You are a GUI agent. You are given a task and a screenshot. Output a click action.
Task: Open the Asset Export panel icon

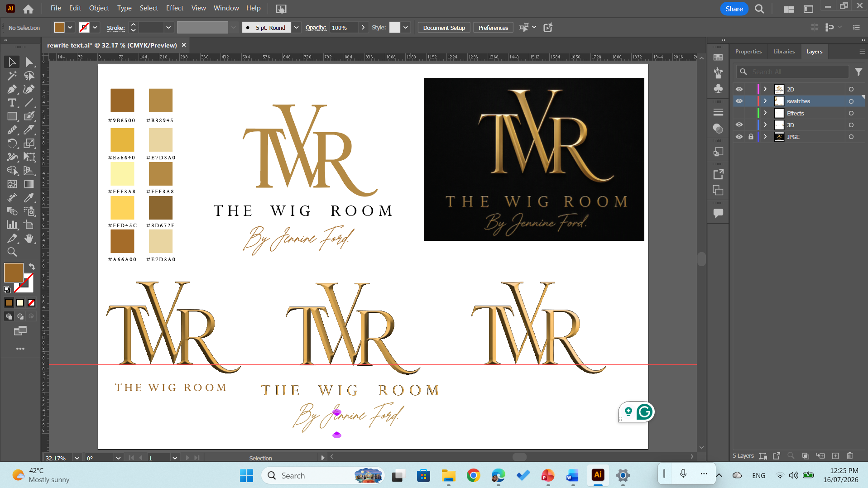pos(718,174)
